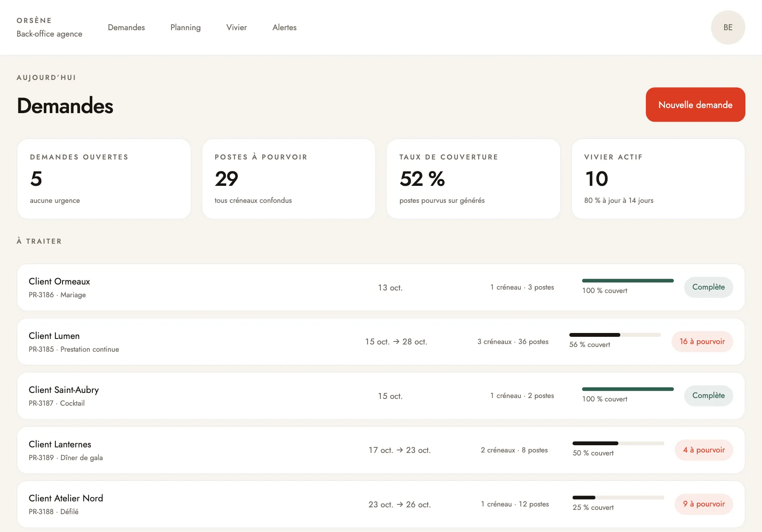Open the Client Lumen request row
The width and height of the screenshot is (762, 532).
coord(381,341)
